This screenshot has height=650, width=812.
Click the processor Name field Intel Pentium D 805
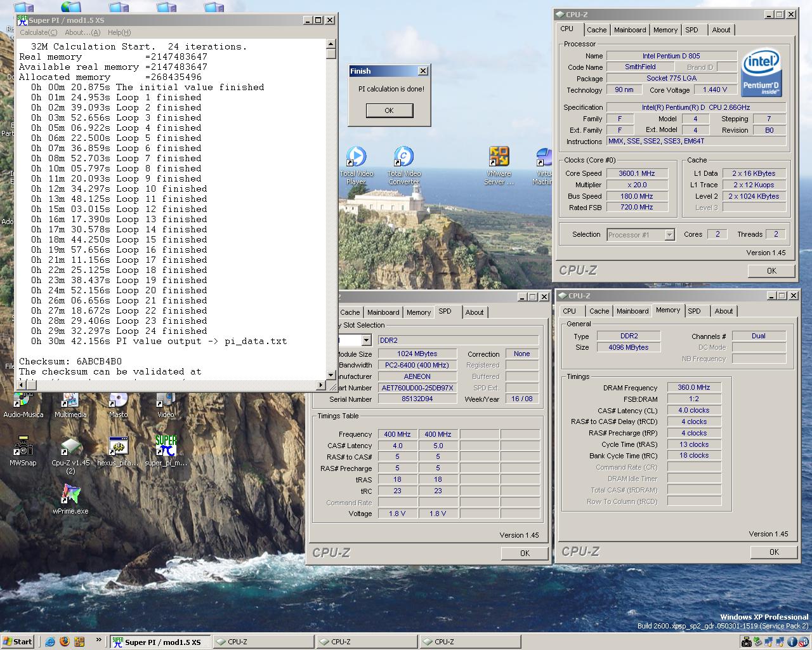point(671,56)
